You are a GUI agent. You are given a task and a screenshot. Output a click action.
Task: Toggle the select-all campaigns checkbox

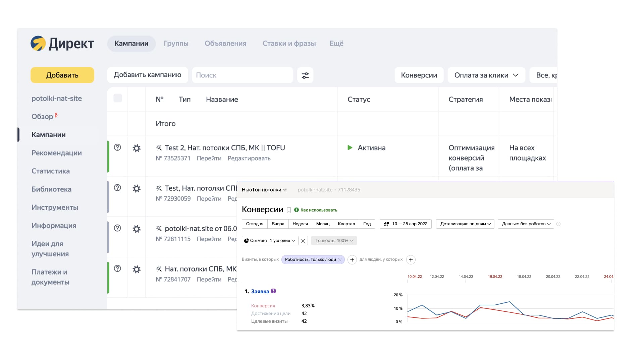click(x=118, y=98)
